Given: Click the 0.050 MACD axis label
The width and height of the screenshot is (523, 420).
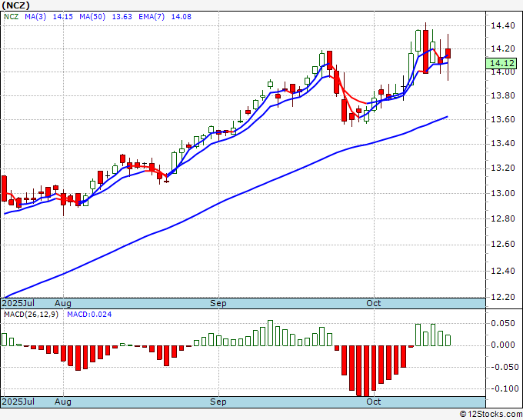Looking at the screenshot, I should click(503, 323).
